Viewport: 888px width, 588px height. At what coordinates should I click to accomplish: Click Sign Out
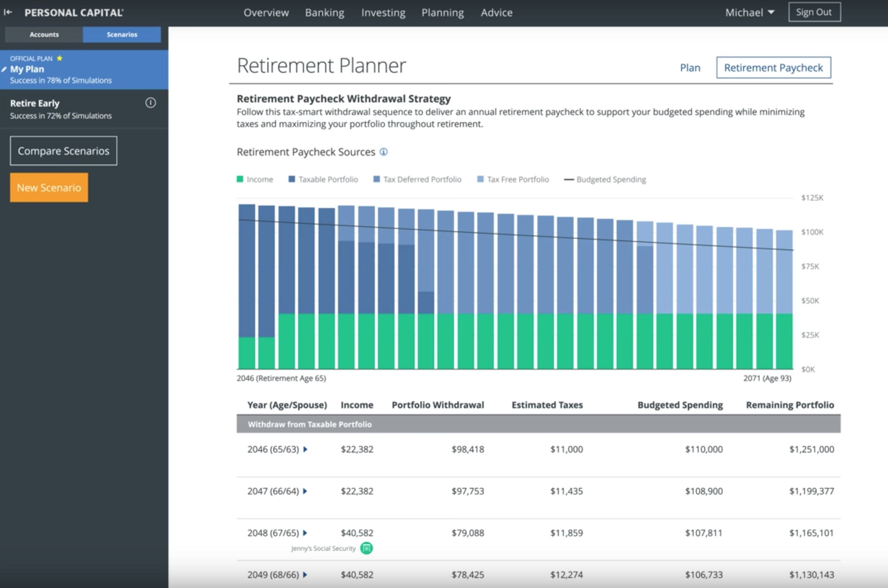pos(814,12)
